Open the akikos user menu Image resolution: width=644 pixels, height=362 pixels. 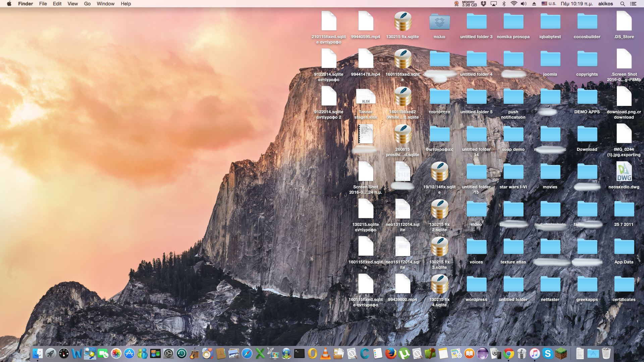click(x=605, y=4)
